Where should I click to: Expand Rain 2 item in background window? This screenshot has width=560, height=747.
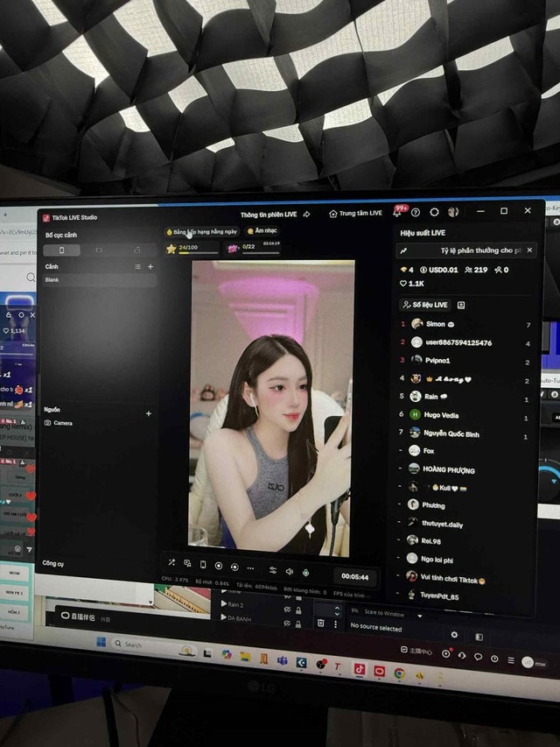click(224, 603)
